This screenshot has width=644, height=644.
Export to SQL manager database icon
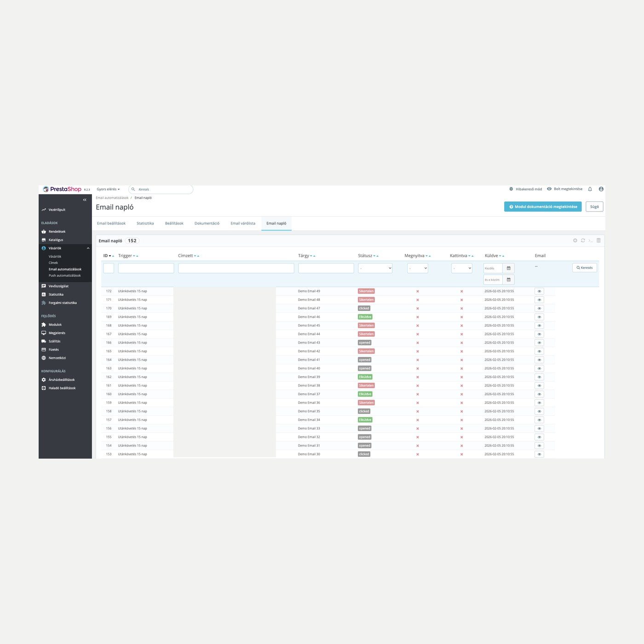click(598, 241)
